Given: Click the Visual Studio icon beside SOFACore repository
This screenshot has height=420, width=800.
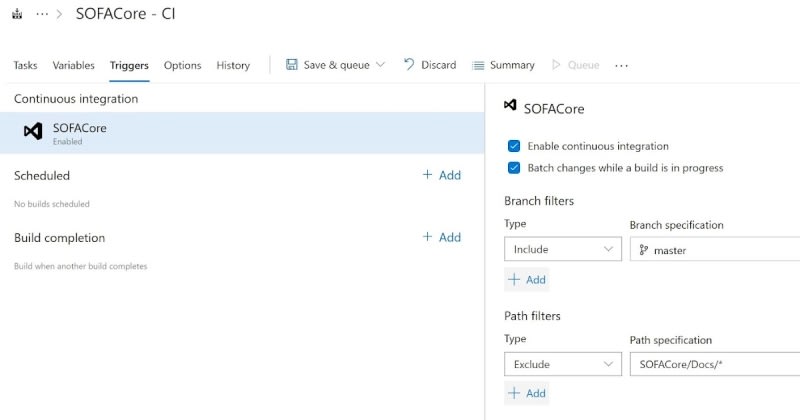Looking at the screenshot, I should tap(33, 132).
